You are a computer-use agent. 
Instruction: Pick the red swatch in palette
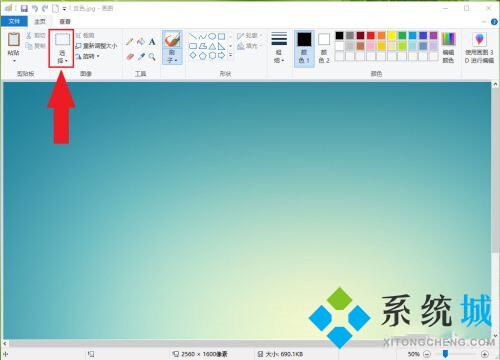(x=371, y=35)
